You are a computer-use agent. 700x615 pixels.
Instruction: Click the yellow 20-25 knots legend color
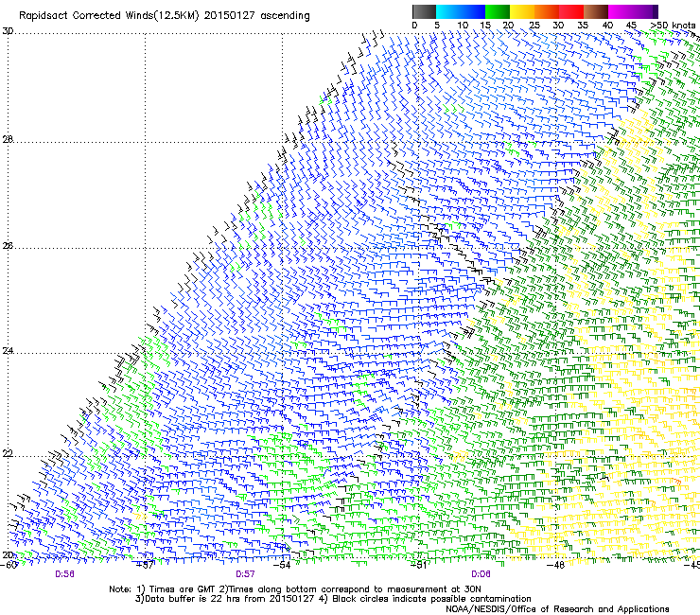click(x=522, y=11)
